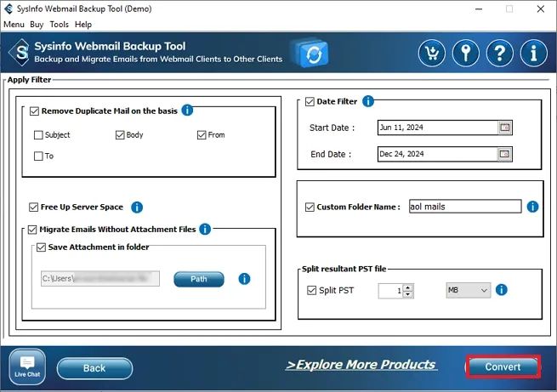Open the question mark help icon

[x=500, y=54]
